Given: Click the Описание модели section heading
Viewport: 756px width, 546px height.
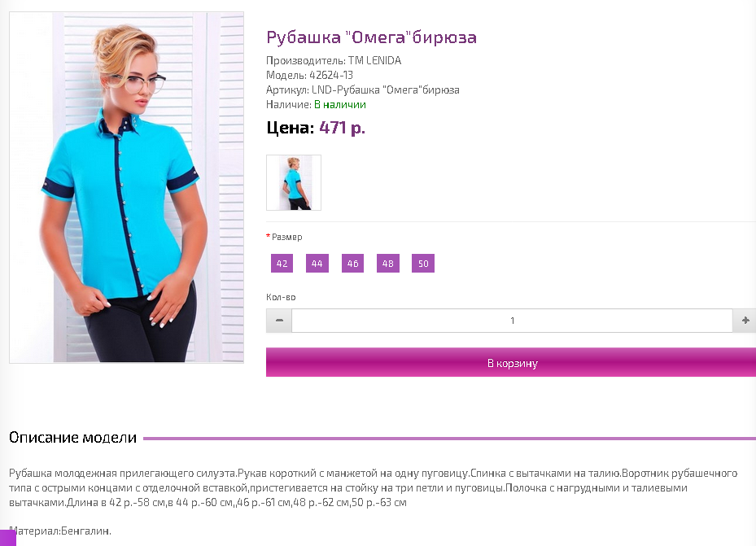Looking at the screenshot, I should point(72,438).
